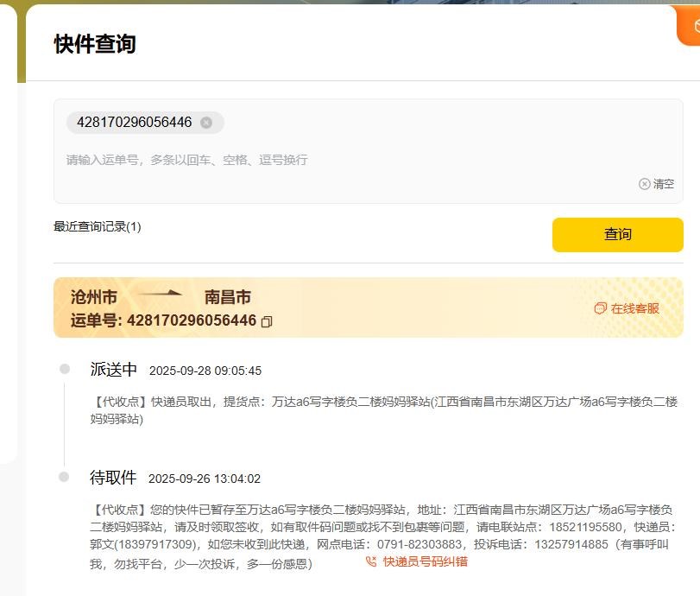Select the 派送中 timeline dot
This screenshot has height=596, width=700.
click(64, 369)
